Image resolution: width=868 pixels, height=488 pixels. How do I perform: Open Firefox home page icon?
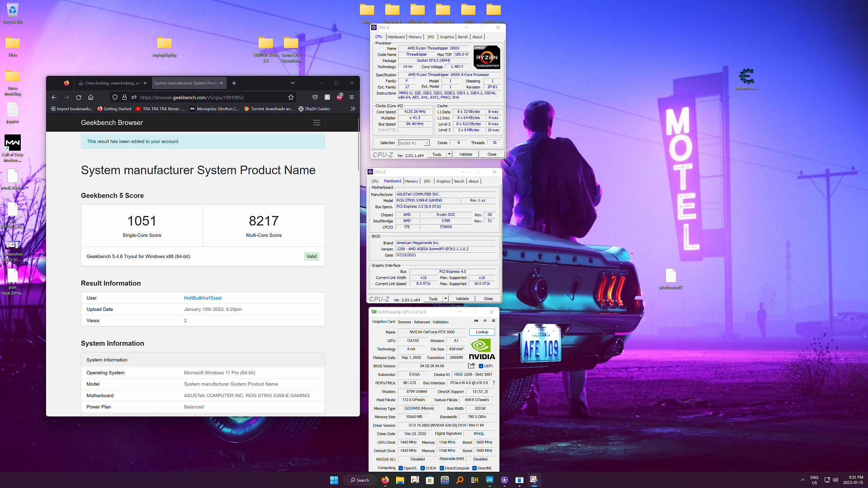91,97
